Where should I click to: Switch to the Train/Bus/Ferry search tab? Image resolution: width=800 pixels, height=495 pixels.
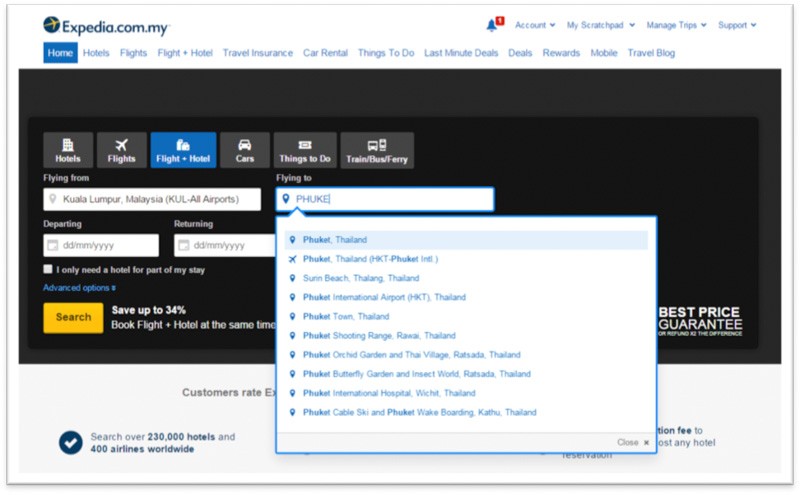tap(377, 150)
